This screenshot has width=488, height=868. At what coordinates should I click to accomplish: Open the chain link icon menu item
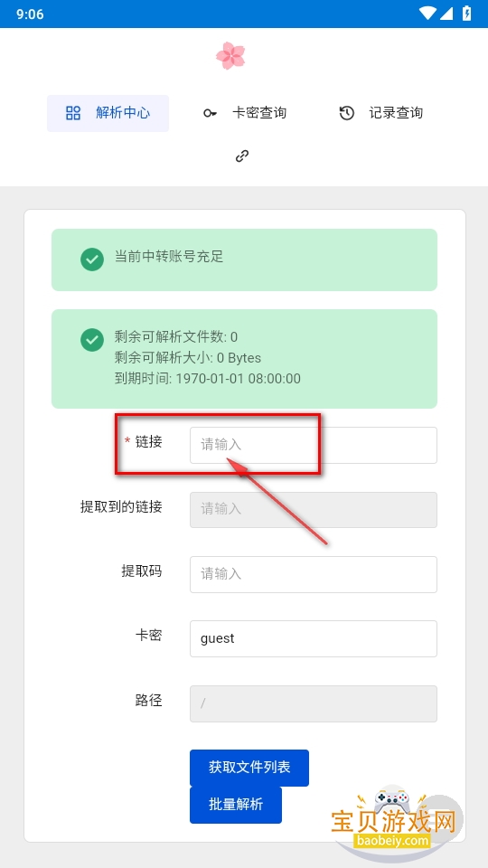point(242,156)
